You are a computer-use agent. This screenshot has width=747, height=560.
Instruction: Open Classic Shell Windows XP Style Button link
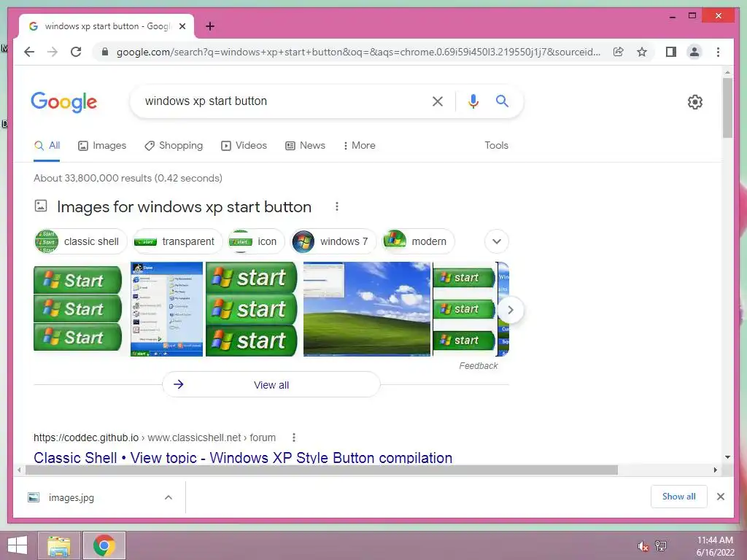coord(243,458)
